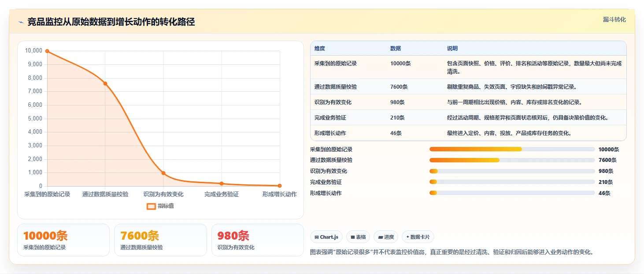This screenshot has width=644, height=274.
Task: Click the lightning icon beside the page title
Action: 21,22
